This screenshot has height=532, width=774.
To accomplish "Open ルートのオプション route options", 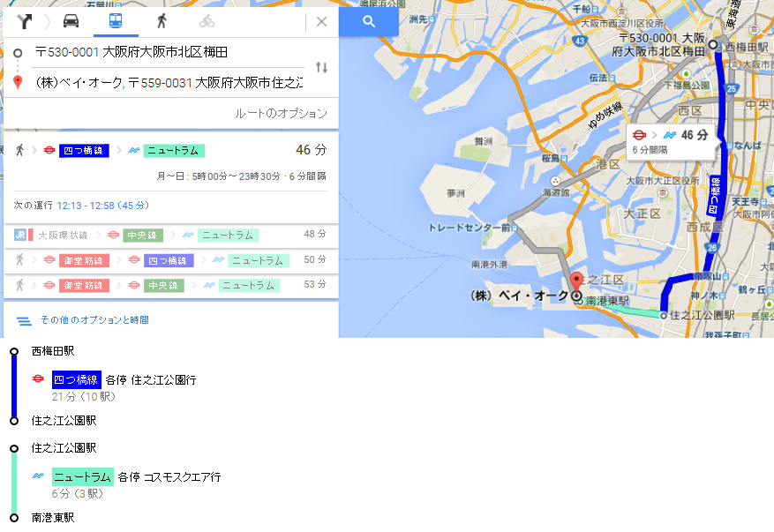I will point(281,114).
